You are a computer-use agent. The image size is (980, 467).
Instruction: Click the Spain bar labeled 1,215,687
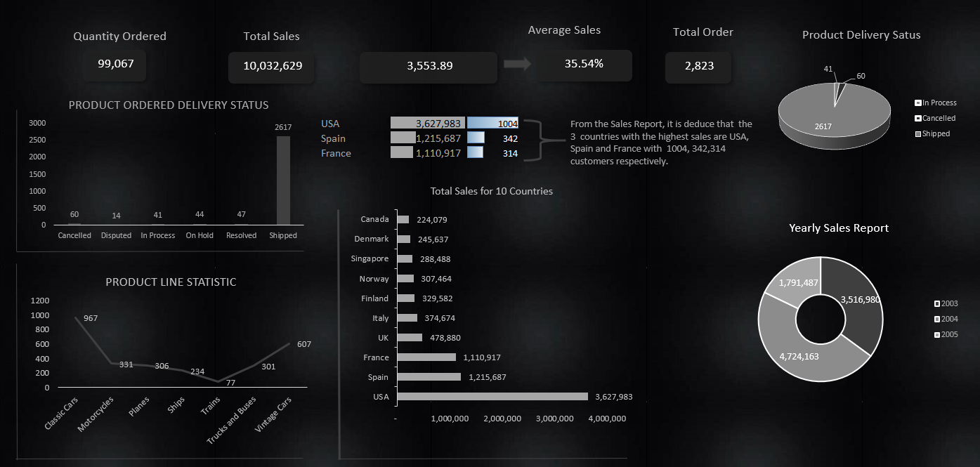(x=429, y=377)
